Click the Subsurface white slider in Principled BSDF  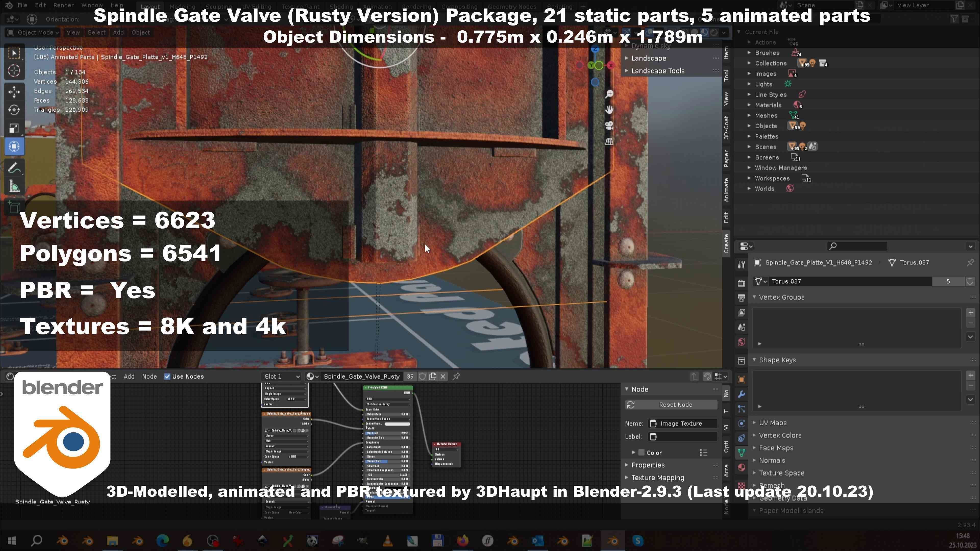(397, 424)
